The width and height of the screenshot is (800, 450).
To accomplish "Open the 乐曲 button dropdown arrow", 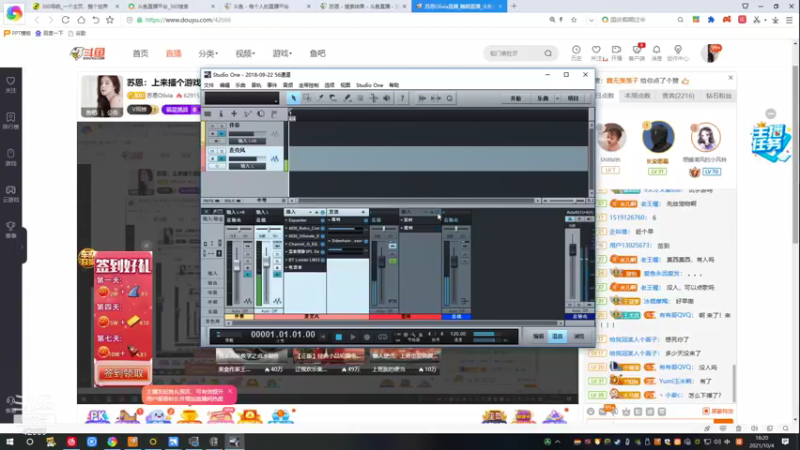I will click(x=557, y=98).
